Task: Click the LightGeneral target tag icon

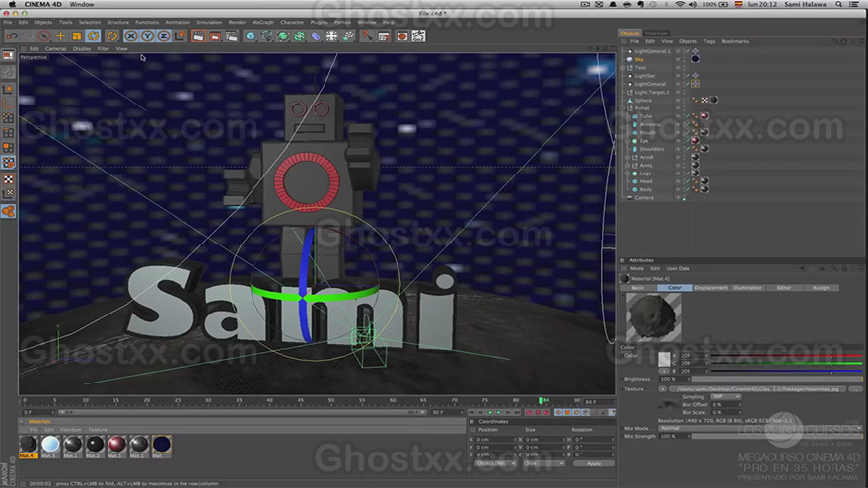Action: tap(695, 84)
